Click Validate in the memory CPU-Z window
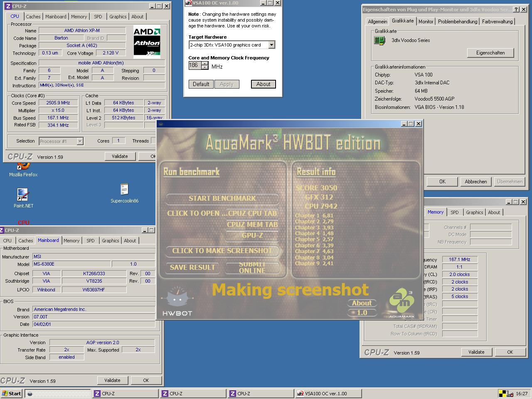 [476, 352]
